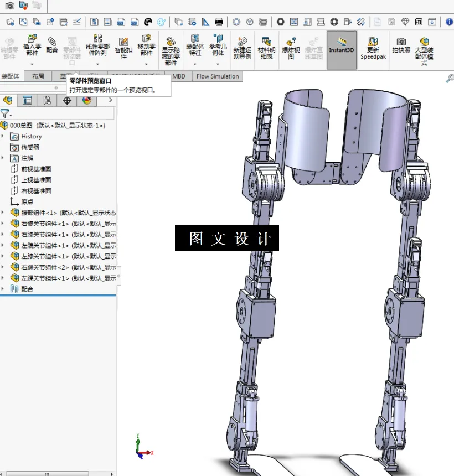
Task: Switch to the Flow Simulation tab
Action: pos(218,76)
